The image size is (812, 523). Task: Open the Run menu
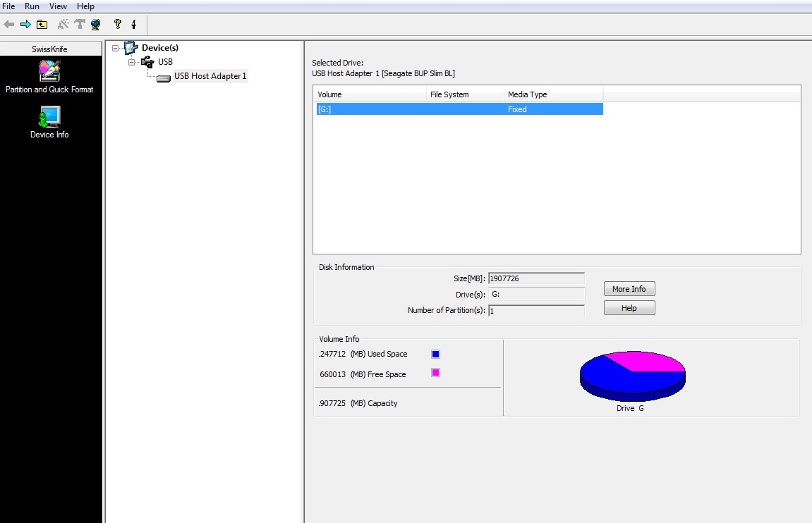tap(32, 6)
